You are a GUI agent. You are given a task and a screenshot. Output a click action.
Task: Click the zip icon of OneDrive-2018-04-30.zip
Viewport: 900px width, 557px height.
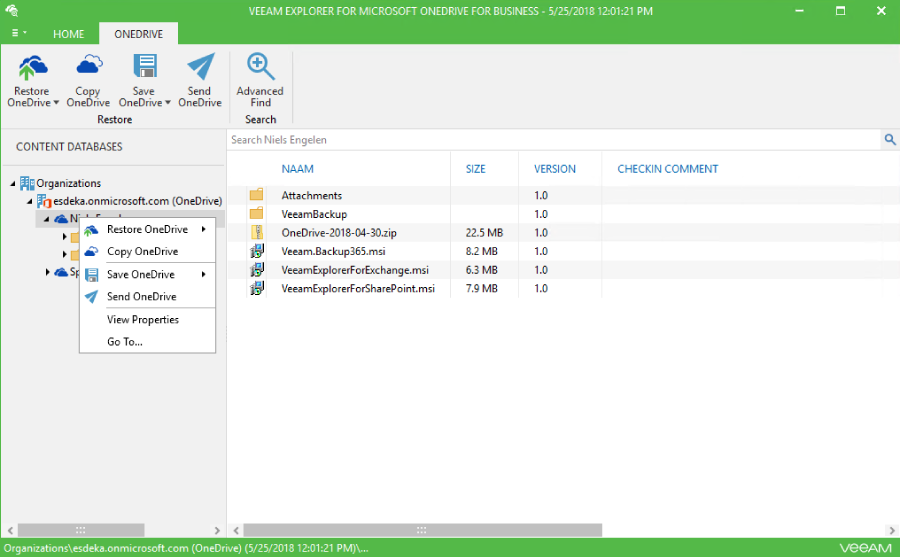(x=257, y=232)
